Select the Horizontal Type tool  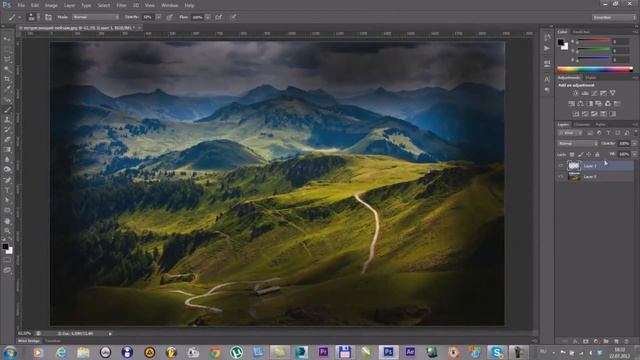pos(7,190)
